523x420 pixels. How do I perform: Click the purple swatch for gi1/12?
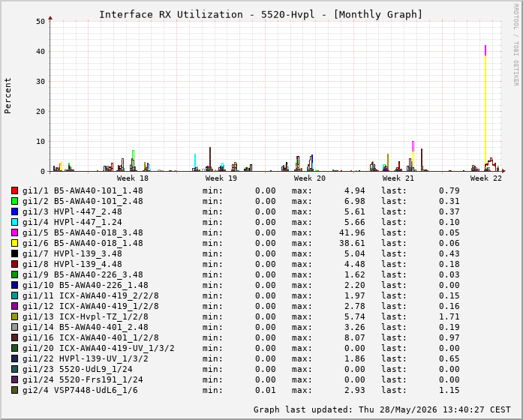point(14,306)
